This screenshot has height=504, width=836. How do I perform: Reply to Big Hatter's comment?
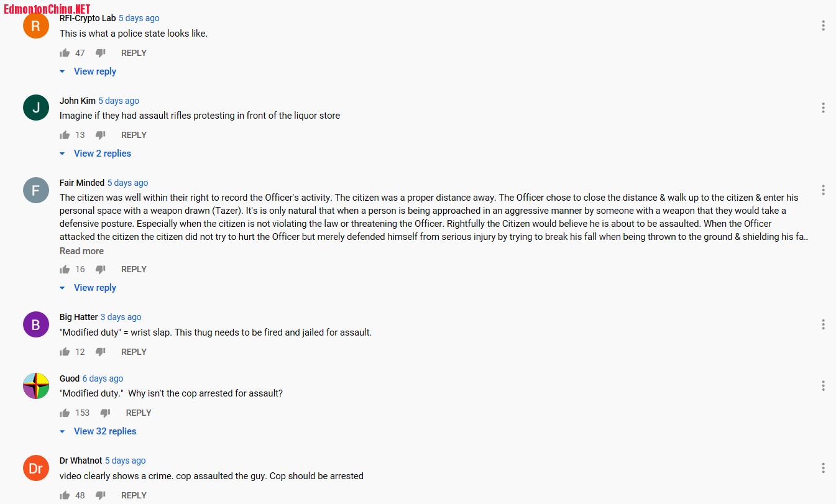(134, 352)
